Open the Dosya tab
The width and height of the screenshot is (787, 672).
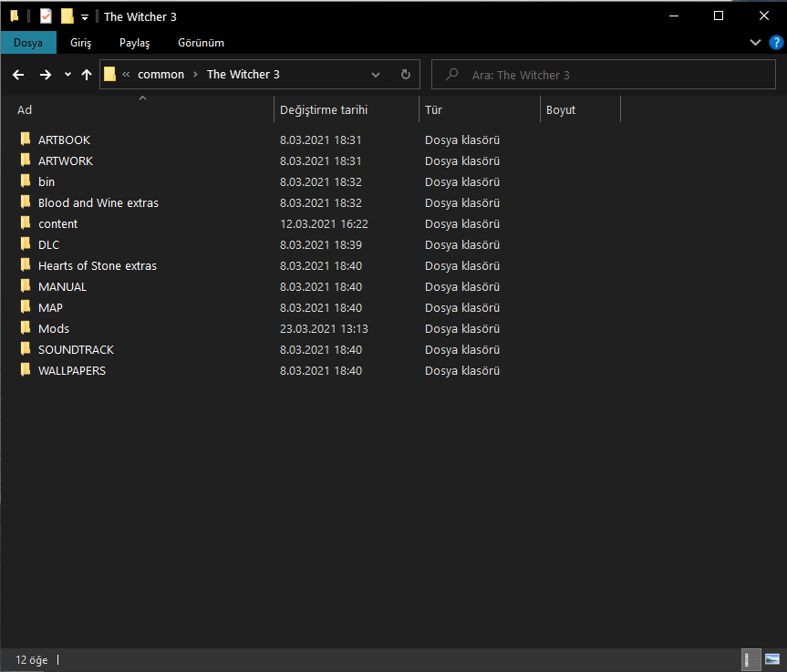point(28,43)
